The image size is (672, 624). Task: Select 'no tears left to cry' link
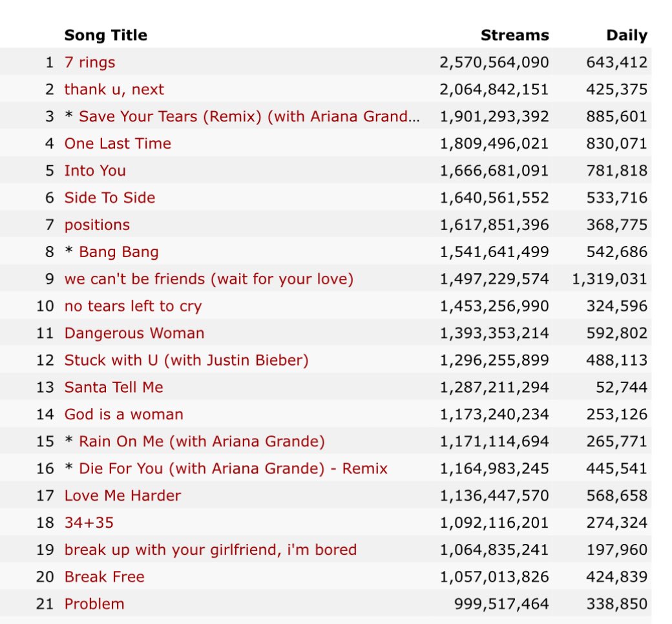coord(133,306)
